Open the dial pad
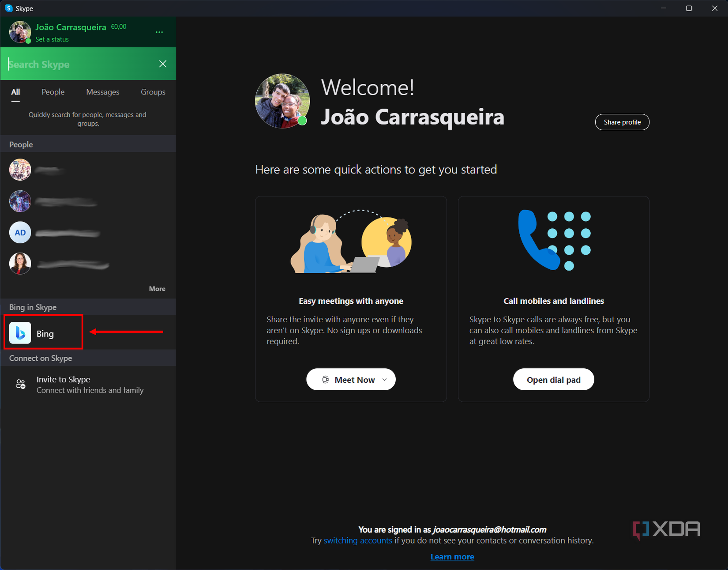728x570 pixels. coord(553,379)
